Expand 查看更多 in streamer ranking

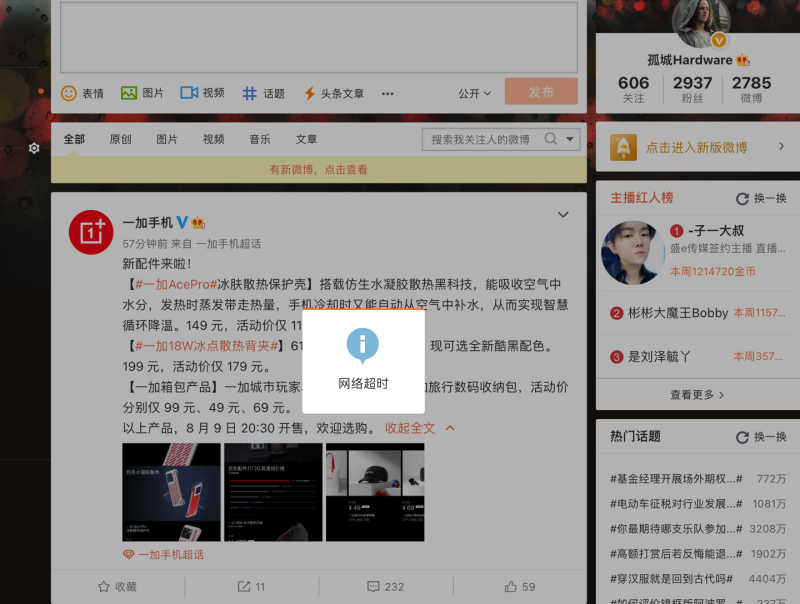pyautogui.click(x=697, y=395)
